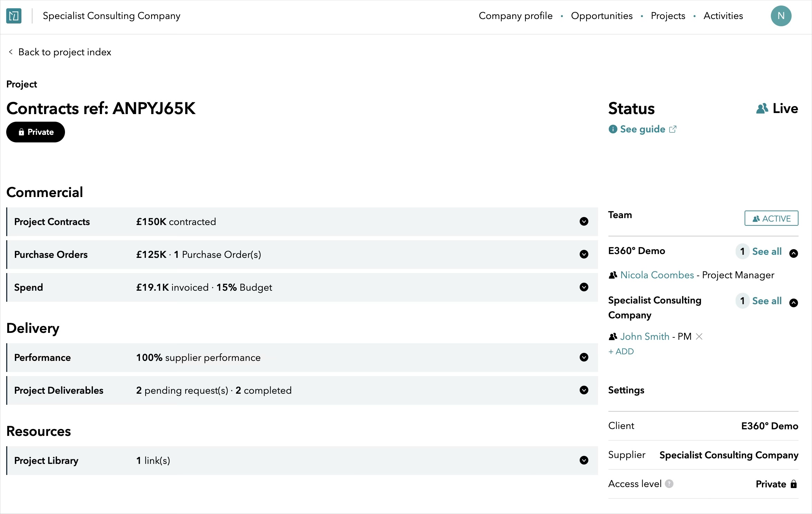Click the £19.1K invoiced · 15% Budget text

(204, 287)
